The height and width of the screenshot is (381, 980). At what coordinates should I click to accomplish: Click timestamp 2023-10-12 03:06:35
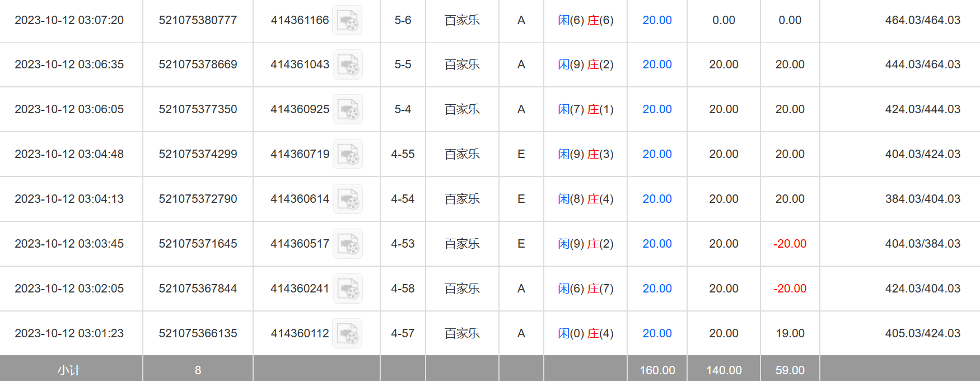tap(69, 64)
